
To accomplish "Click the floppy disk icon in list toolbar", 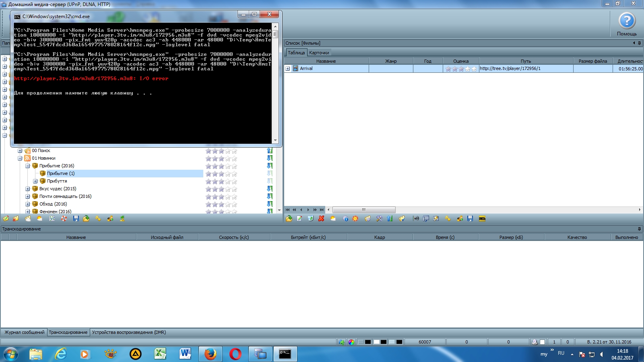I will click(470, 219).
